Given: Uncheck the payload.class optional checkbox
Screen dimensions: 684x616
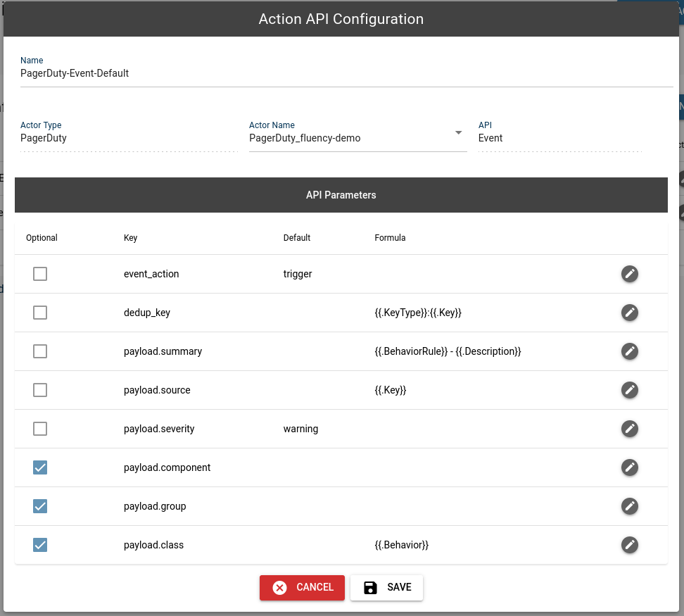Looking at the screenshot, I should coord(40,545).
